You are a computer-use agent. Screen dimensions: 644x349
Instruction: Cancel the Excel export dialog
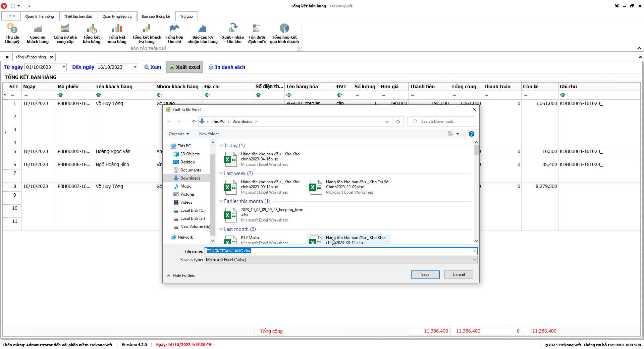[459, 275]
